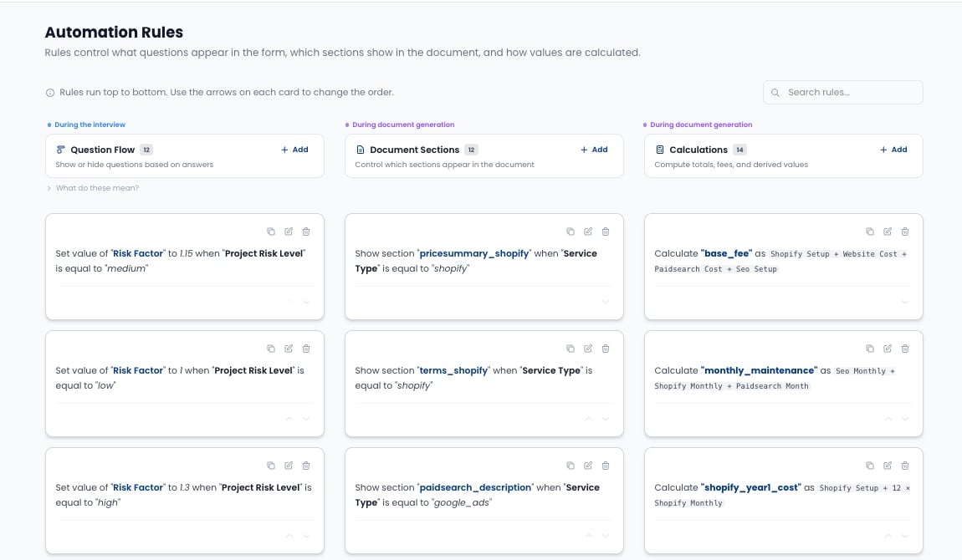Move the paidsearch_description rule down
Screen dimensions: 962x560
(x=606, y=536)
